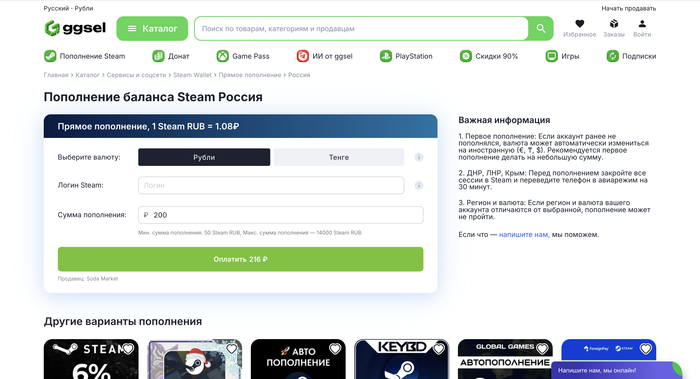Viewport: 700px width, 379px height.
Task: Open Донат category
Action: (x=171, y=56)
